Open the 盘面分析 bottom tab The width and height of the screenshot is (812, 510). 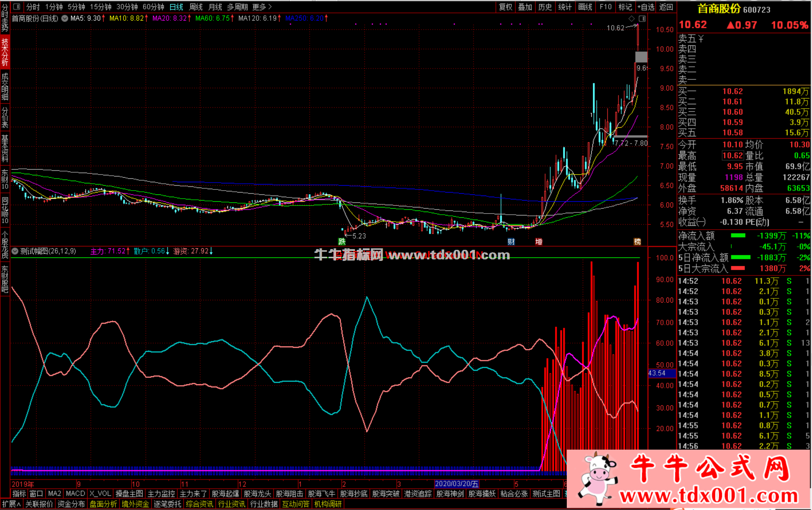coord(104,504)
